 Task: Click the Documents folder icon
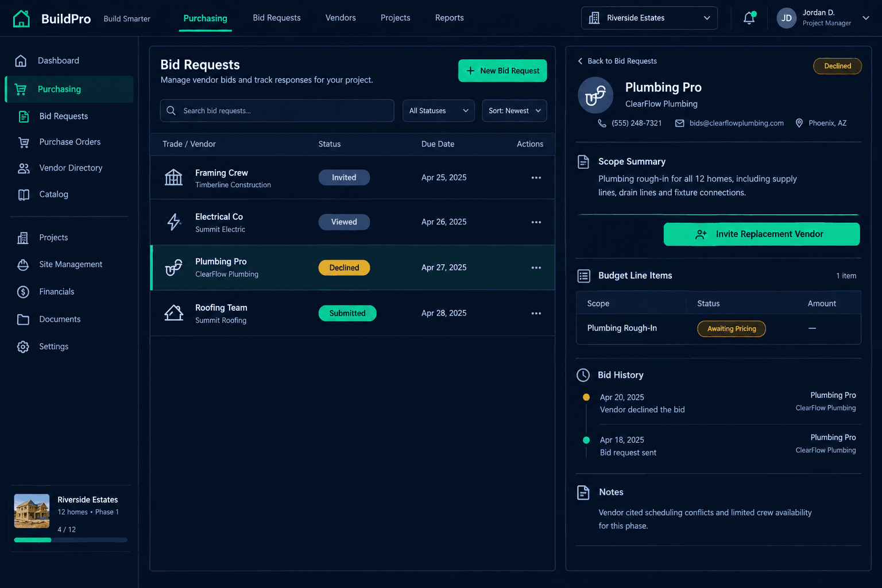(23, 319)
